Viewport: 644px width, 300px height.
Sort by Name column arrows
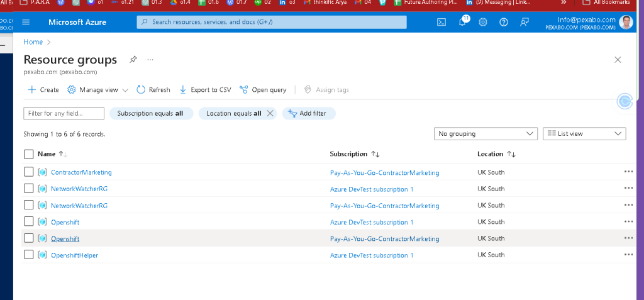point(63,154)
